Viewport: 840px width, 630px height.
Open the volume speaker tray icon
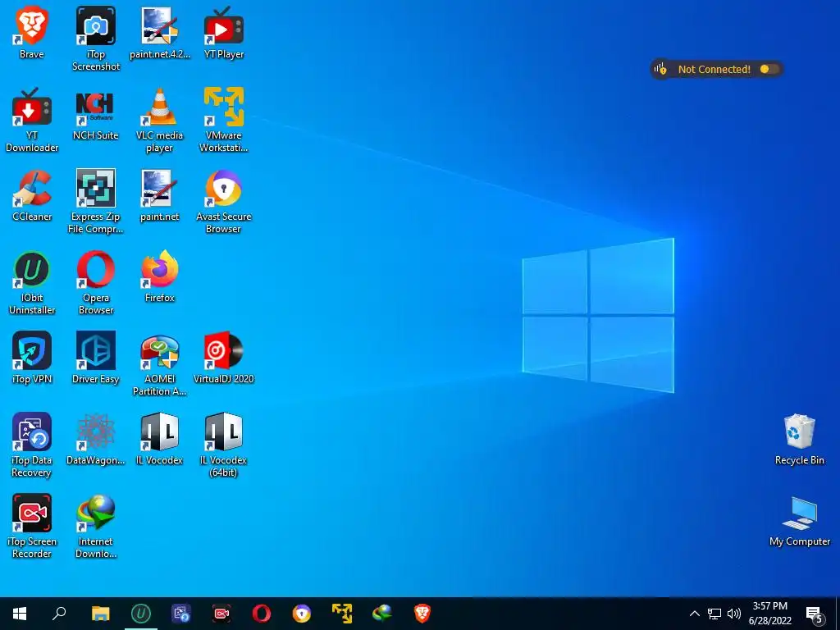pos(734,614)
